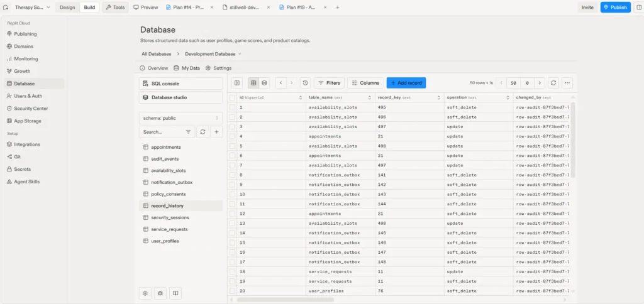Click the Replit logo icon at top left
Viewport: 644px width, 304px height.
[6, 8]
